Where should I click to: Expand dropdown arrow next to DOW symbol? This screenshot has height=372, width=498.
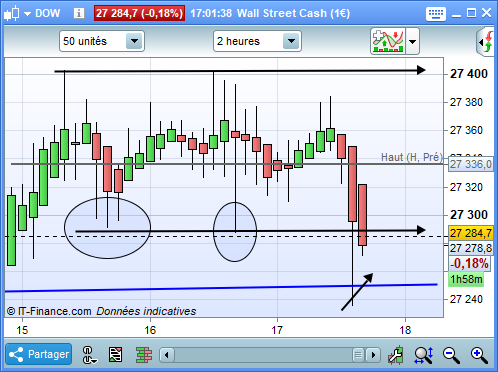(x=28, y=14)
